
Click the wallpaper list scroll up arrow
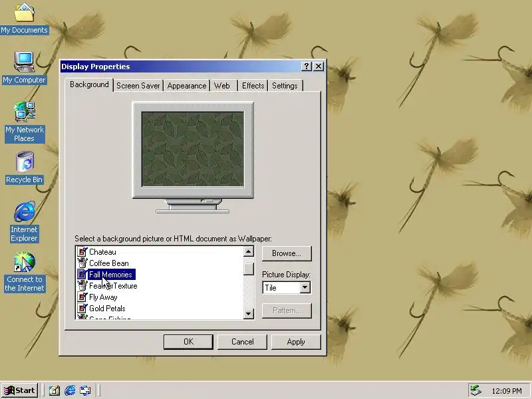coord(248,251)
